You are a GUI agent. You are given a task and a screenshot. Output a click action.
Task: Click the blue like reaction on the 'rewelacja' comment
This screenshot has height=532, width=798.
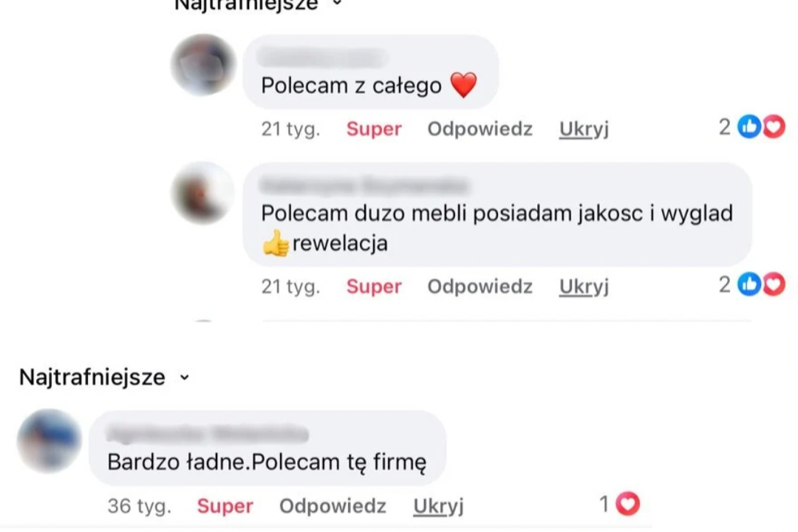click(x=750, y=284)
